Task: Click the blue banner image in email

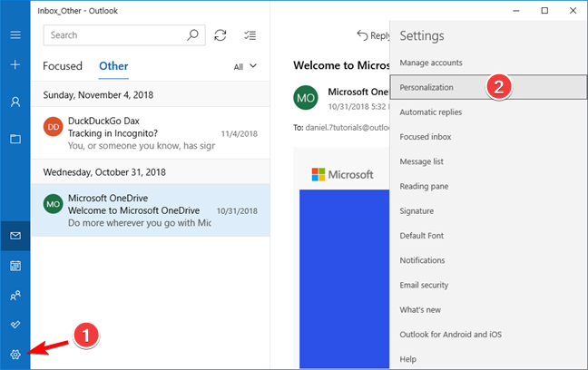Action: (x=344, y=278)
